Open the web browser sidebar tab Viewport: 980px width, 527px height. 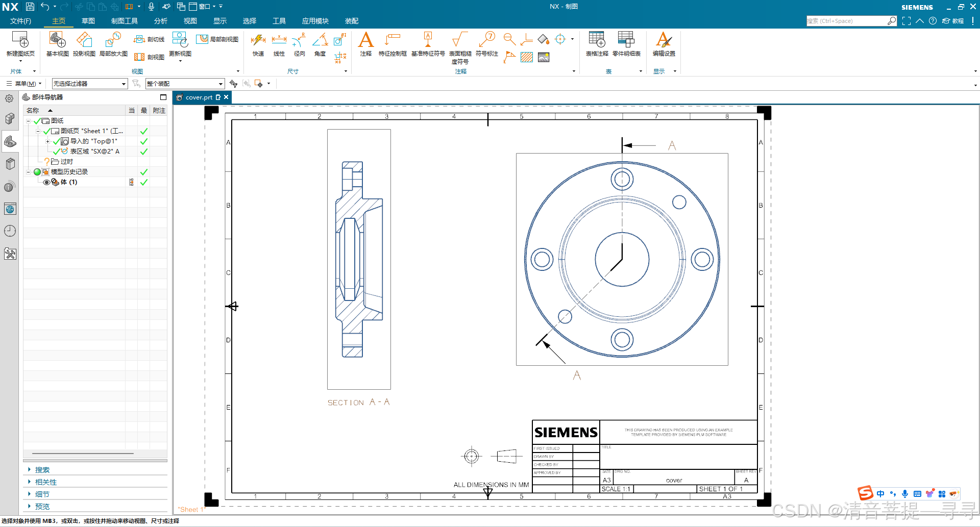click(x=10, y=209)
